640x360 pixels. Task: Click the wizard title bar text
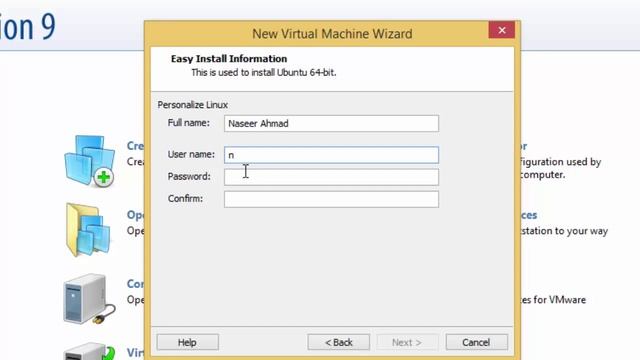[x=332, y=33]
